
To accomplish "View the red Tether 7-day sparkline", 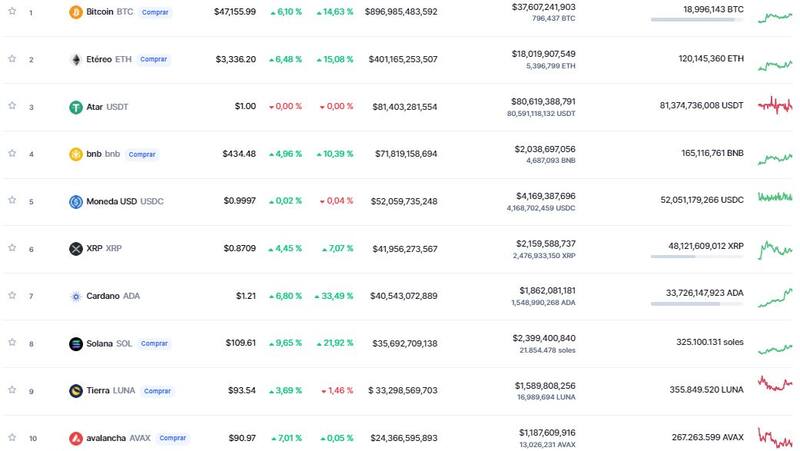I will tap(775, 105).
